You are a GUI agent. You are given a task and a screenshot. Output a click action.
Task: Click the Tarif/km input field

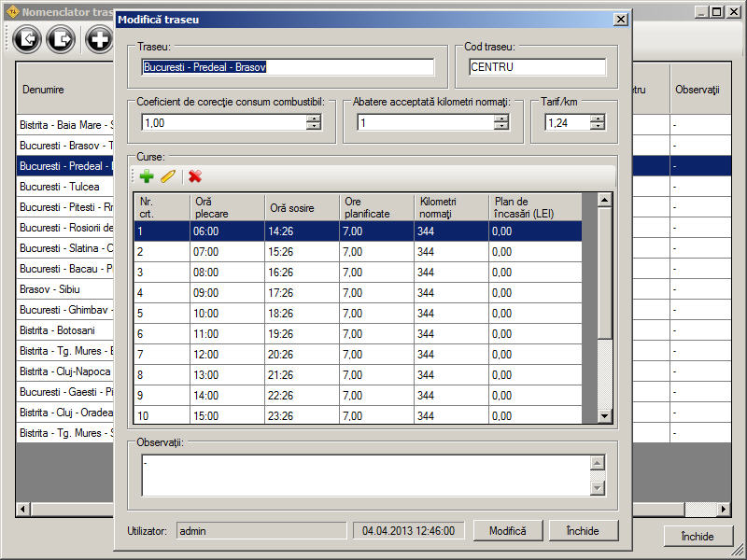(x=568, y=123)
